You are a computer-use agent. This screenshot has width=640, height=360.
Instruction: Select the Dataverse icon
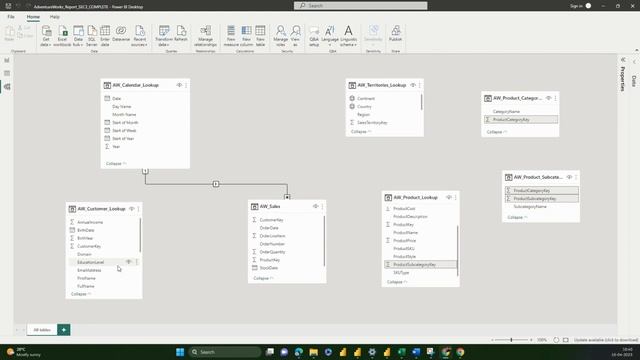point(121,33)
